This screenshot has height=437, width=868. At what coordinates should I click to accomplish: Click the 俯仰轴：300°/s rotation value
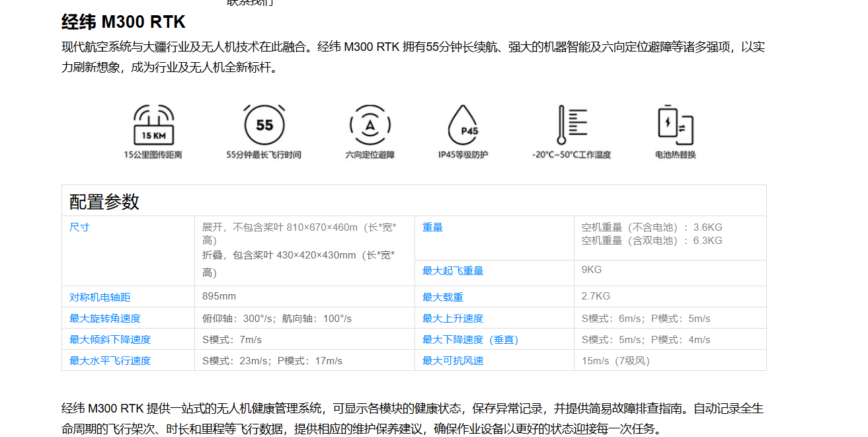tap(277, 319)
